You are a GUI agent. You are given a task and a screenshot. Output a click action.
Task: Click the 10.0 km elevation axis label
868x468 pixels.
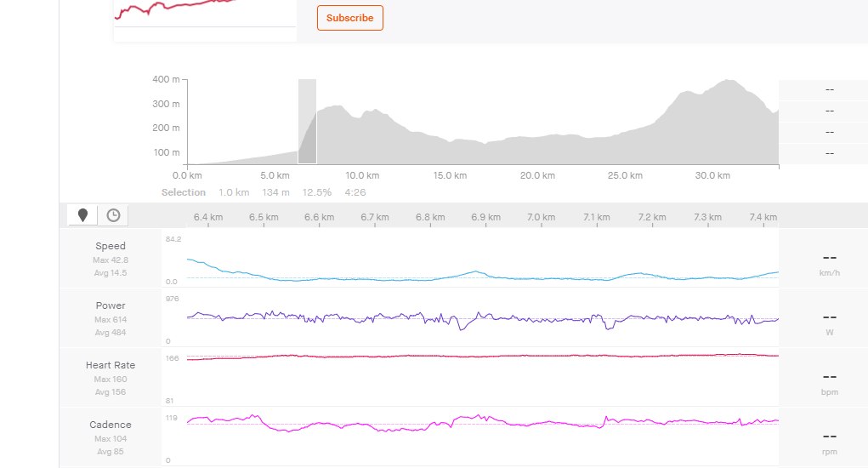coord(362,175)
